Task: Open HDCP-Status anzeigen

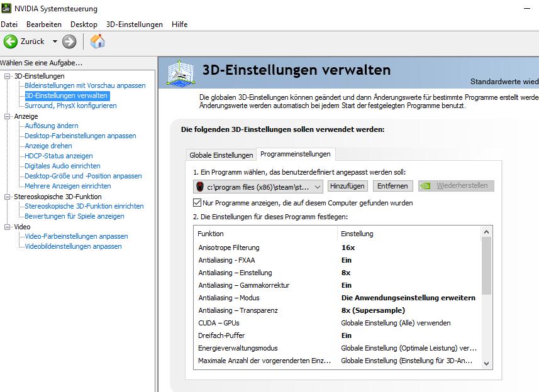Action: point(58,156)
